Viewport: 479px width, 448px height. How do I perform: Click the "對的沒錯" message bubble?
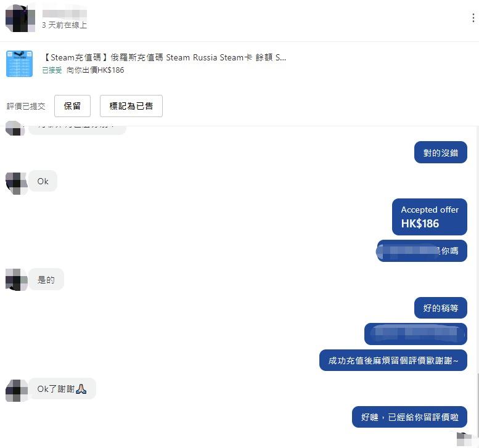point(440,153)
